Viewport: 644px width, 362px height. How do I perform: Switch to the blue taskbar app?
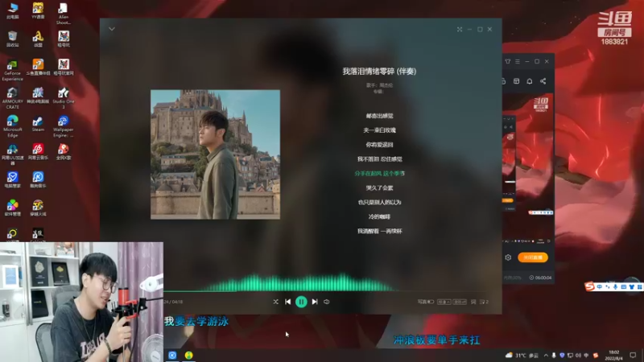(172, 355)
